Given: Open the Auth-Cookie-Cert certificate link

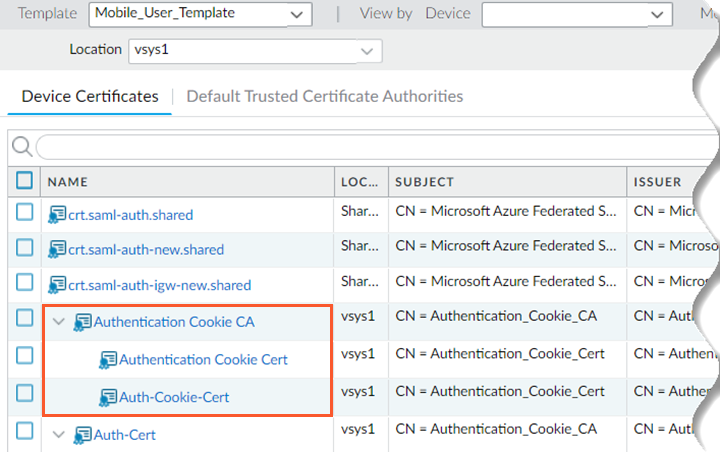Looking at the screenshot, I should point(174,397).
